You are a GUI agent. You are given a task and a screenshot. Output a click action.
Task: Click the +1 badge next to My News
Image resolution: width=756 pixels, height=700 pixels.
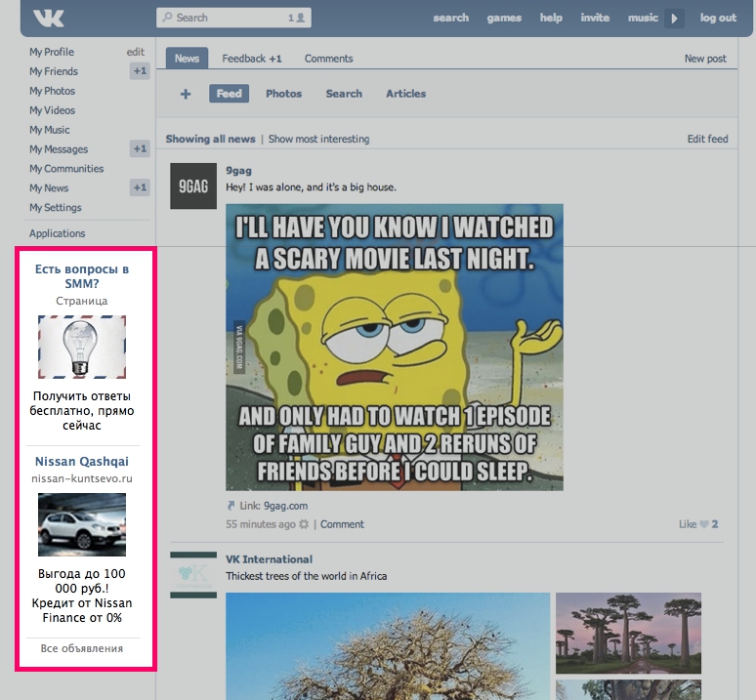pos(140,187)
